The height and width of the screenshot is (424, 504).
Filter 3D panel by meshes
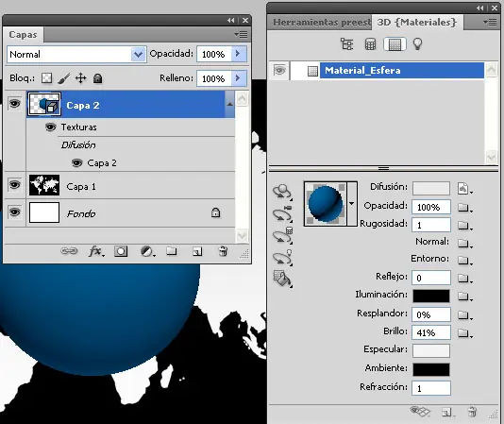tap(370, 44)
